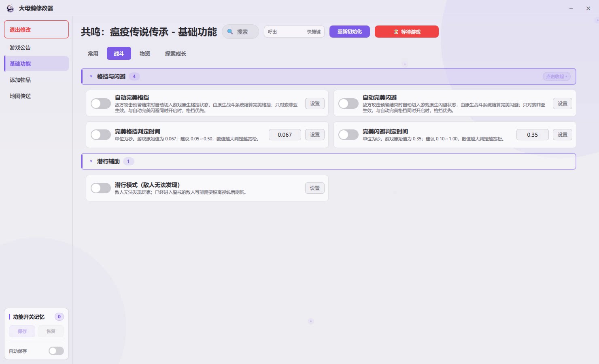Viewport: 599px width, 364px height.
Task: Click the count badge 1 beside 潜行辅助
Action: coord(128,161)
